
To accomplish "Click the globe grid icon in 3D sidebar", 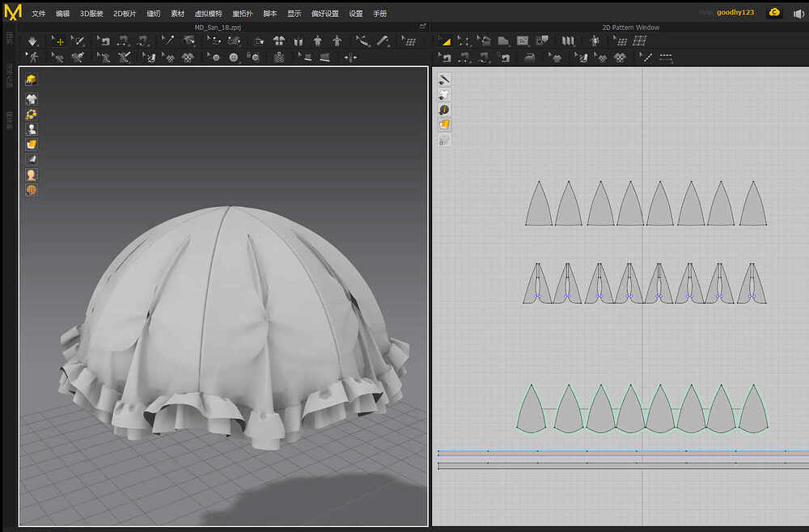I will click(32, 190).
